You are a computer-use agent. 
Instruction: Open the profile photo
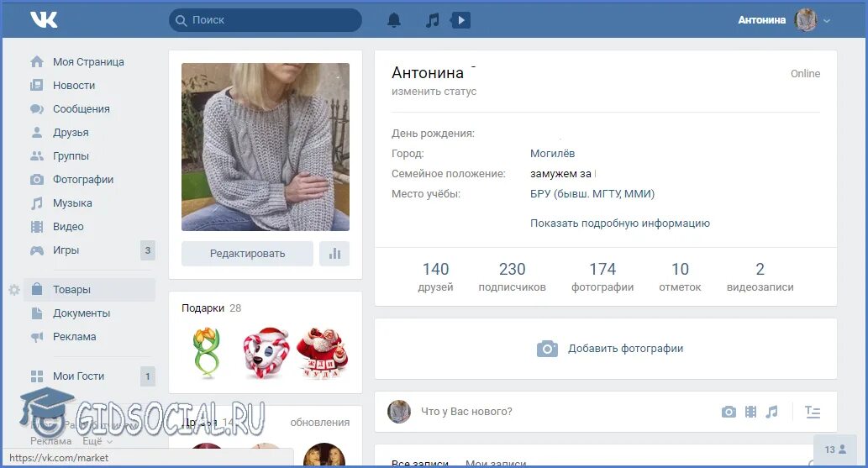point(266,147)
